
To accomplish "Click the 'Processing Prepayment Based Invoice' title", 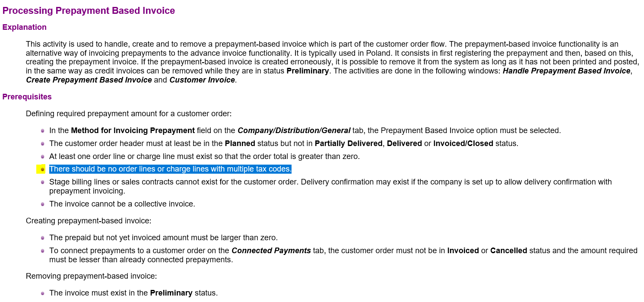I will (89, 11).
